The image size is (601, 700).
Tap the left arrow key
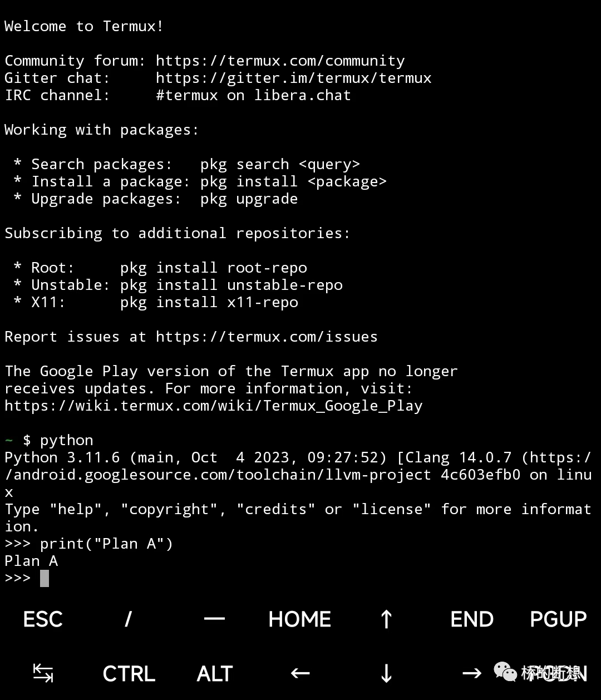(x=300, y=673)
